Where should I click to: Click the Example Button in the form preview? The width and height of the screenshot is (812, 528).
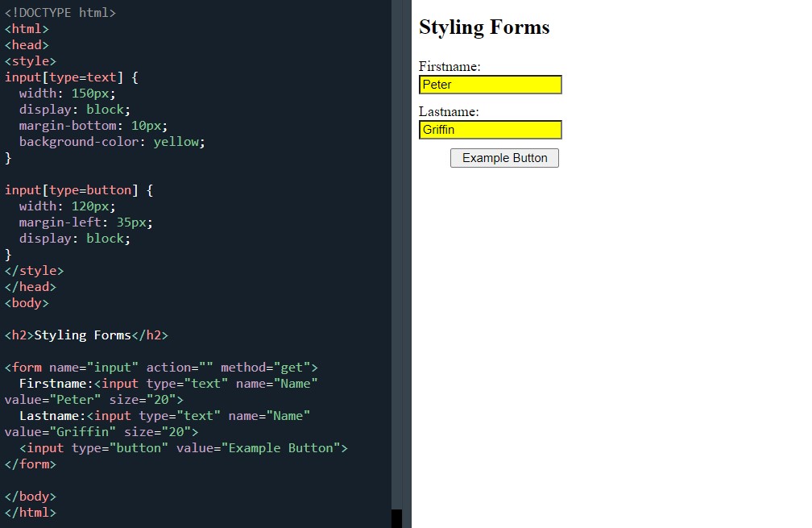point(504,158)
